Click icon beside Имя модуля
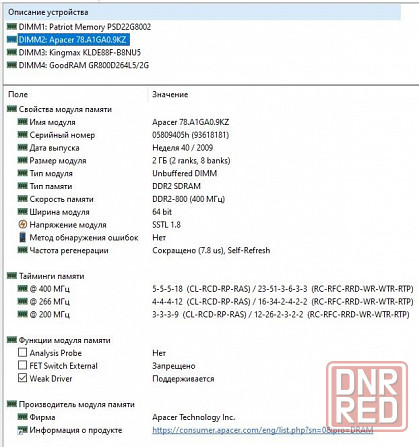This screenshot has height=447, width=419. pyautogui.click(x=22, y=122)
